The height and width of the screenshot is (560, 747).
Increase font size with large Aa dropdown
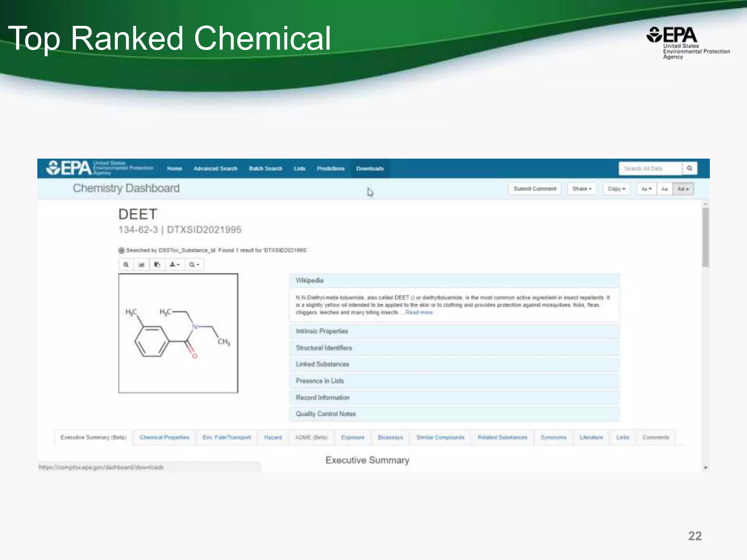pyautogui.click(x=683, y=189)
